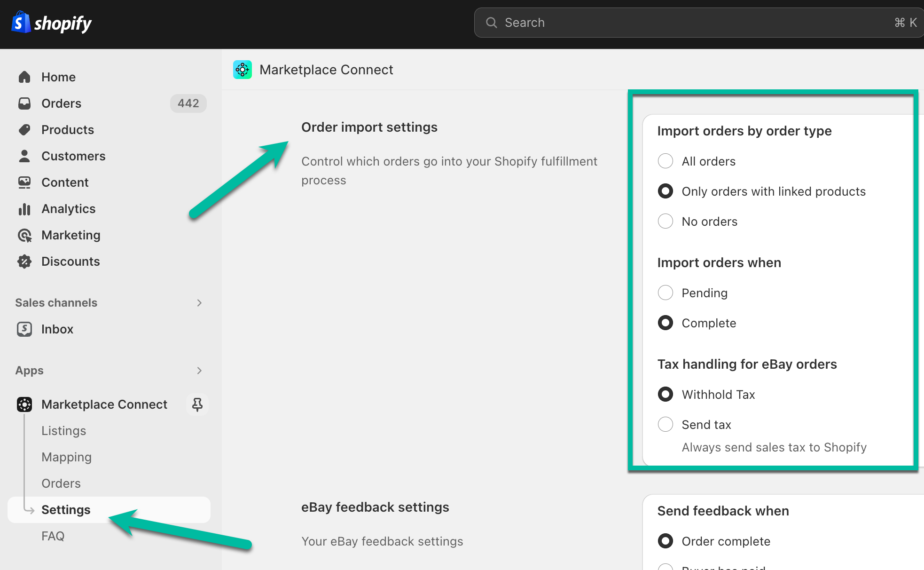924x570 pixels.
Task: Click the Home house icon
Action: (x=24, y=77)
